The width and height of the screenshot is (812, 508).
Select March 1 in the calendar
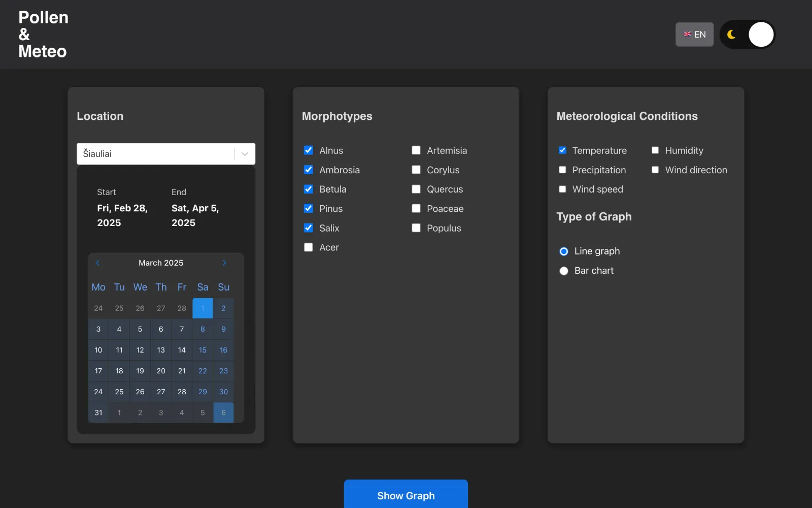pyautogui.click(x=202, y=308)
